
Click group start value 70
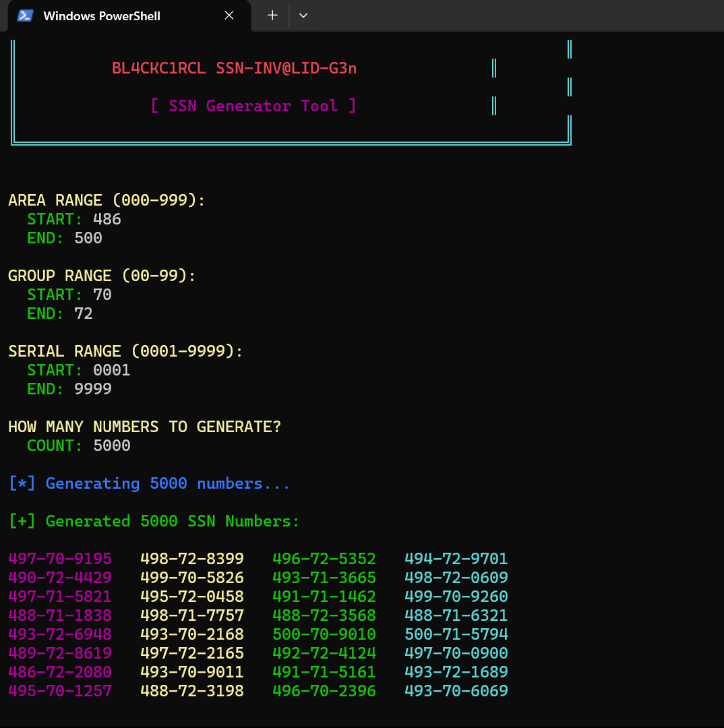[102, 295]
